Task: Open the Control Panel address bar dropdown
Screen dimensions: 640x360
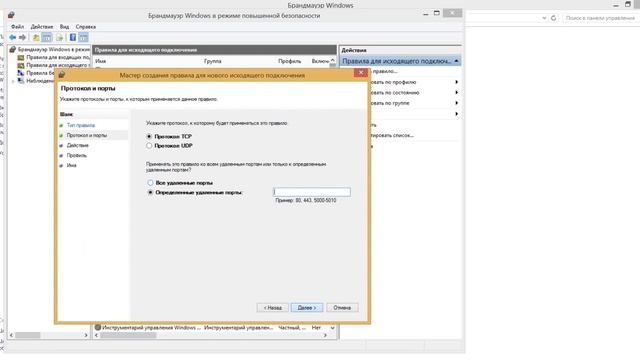Action: point(544,18)
